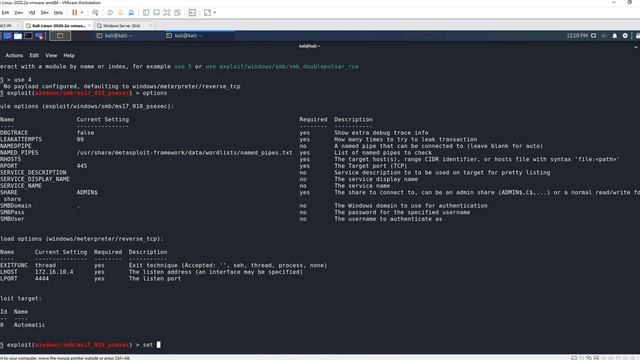Viewport: 640px width, 360px height.
Task: Toggle the thumbnail bar view icon
Action: 156,13
